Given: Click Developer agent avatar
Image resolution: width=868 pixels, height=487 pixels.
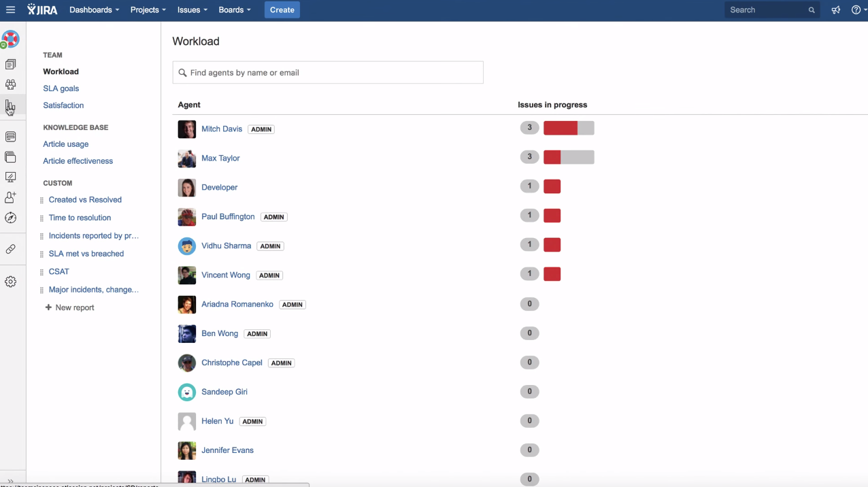Looking at the screenshot, I should 187,188.
